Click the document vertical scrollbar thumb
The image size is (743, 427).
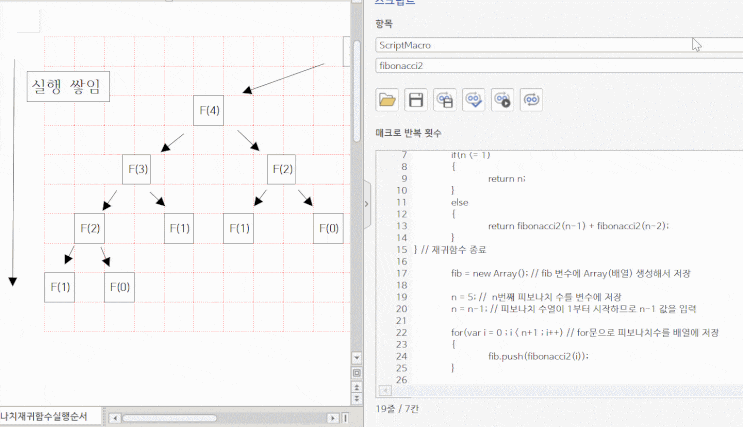pos(357,91)
